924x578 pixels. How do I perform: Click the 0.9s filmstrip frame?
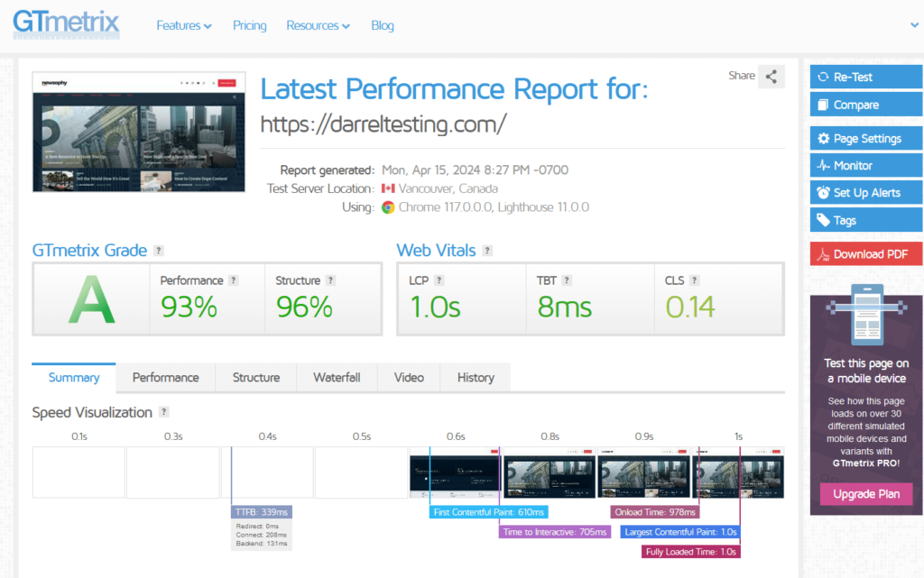point(643,472)
